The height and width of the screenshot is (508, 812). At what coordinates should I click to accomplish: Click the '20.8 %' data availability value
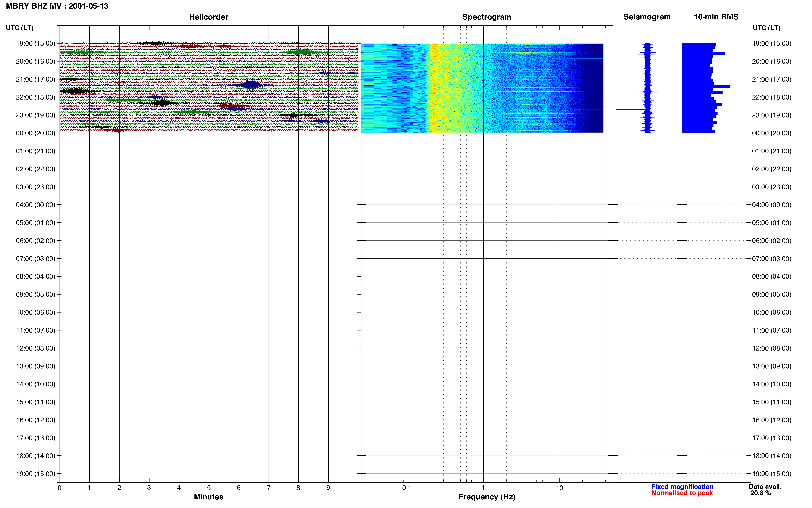(x=761, y=493)
